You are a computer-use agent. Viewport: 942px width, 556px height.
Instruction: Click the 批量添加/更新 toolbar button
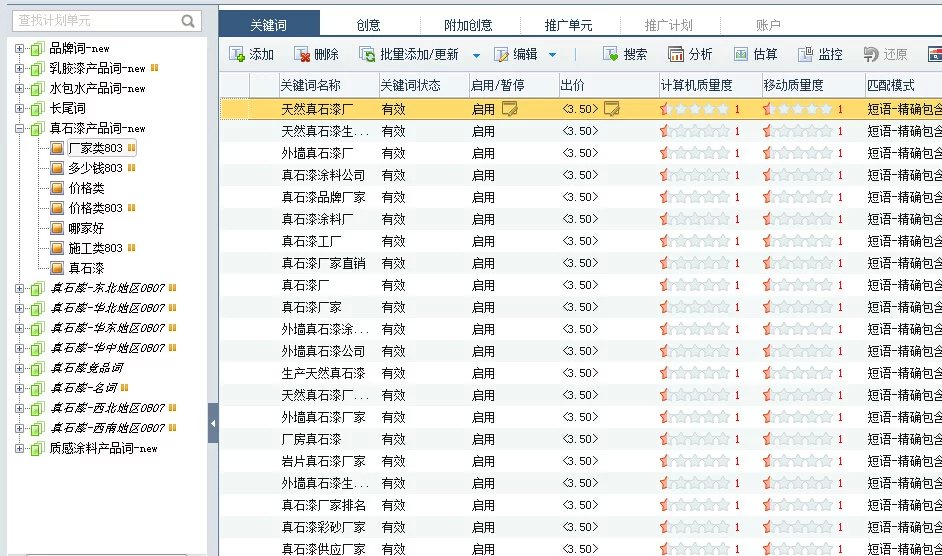coord(409,55)
